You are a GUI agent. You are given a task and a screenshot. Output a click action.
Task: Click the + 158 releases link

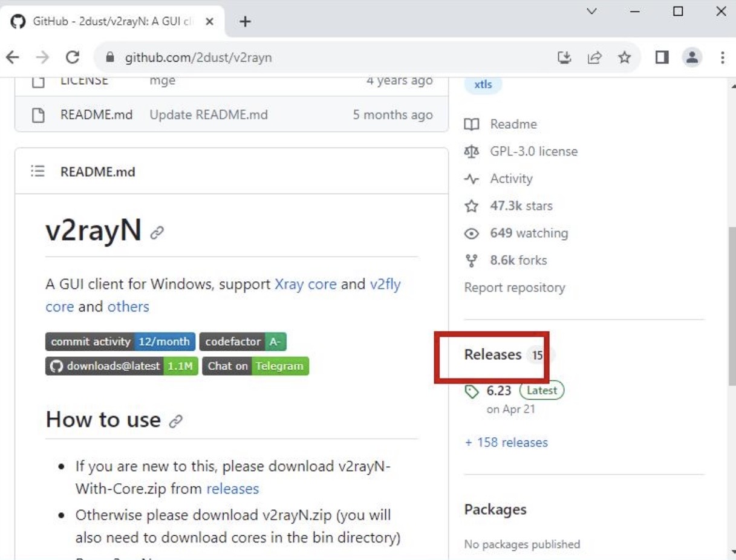point(506,442)
